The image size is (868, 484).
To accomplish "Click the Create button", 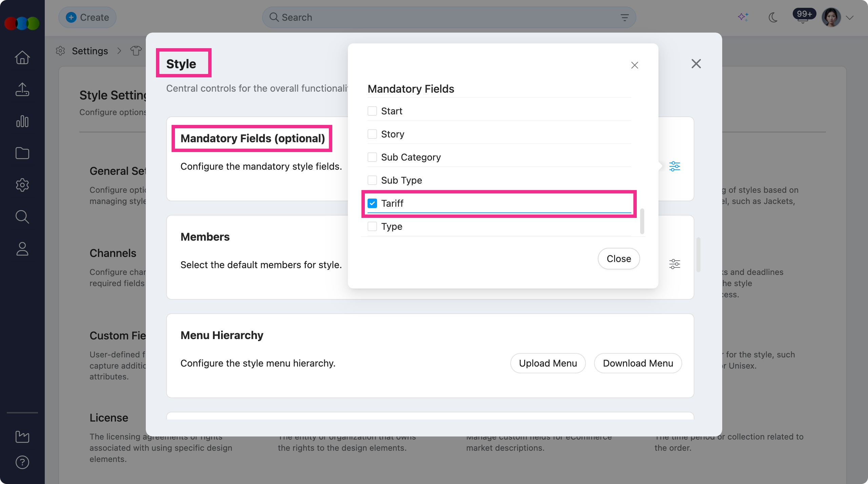I will pyautogui.click(x=87, y=17).
